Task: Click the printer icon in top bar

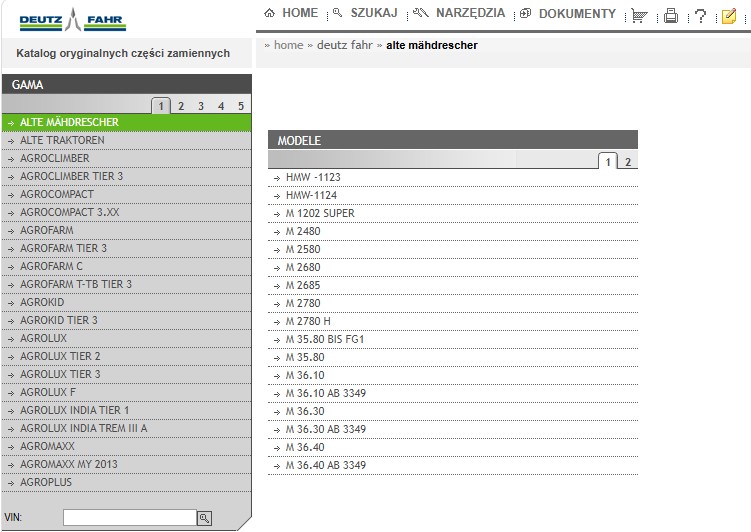Action: click(x=671, y=16)
